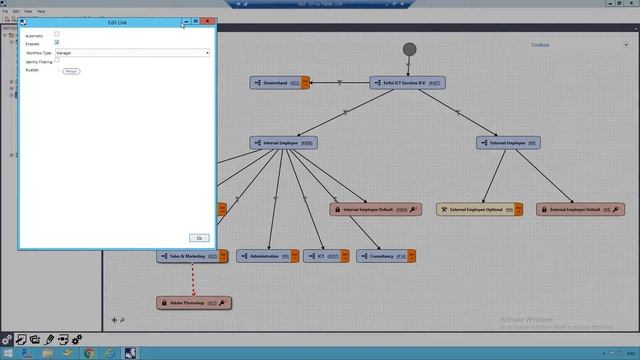Click the orange tab on Administration node
Screen dimensions: 640x360
295,256
